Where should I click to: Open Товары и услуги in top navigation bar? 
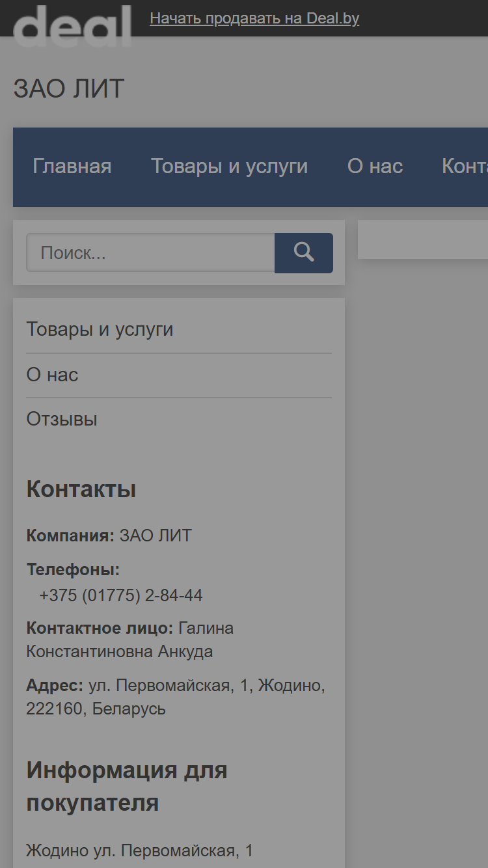click(x=230, y=167)
